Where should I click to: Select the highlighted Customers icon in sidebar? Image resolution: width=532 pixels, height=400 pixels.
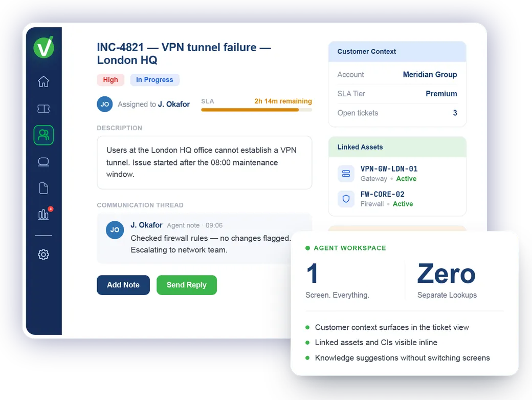[43, 135]
